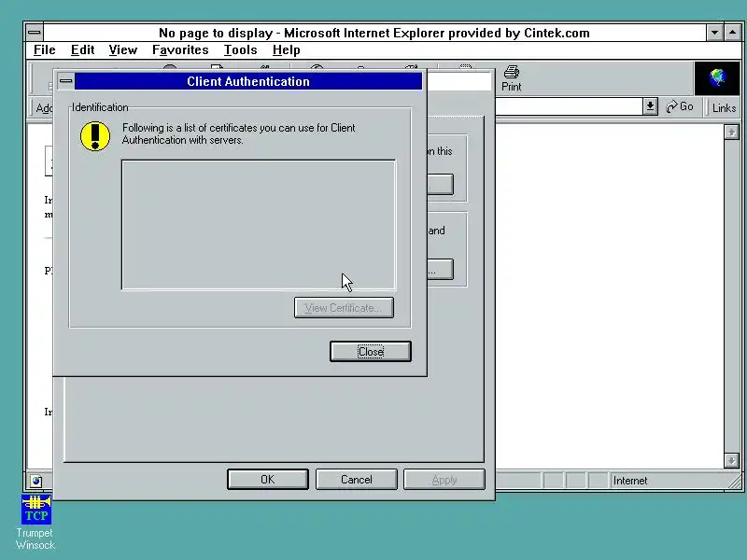Open the View menu
Image resolution: width=747 pixels, height=560 pixels.
point(123,50)
